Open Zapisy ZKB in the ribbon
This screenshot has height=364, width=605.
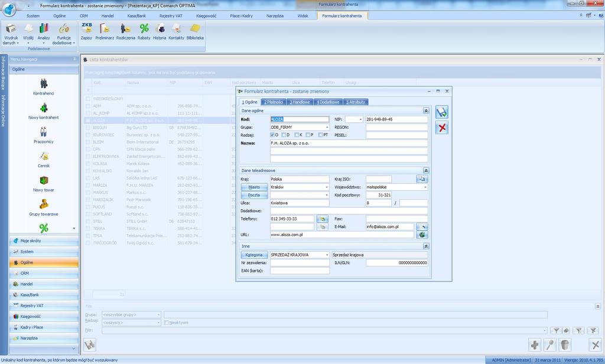pyautogui.click(x=86, y=31)
